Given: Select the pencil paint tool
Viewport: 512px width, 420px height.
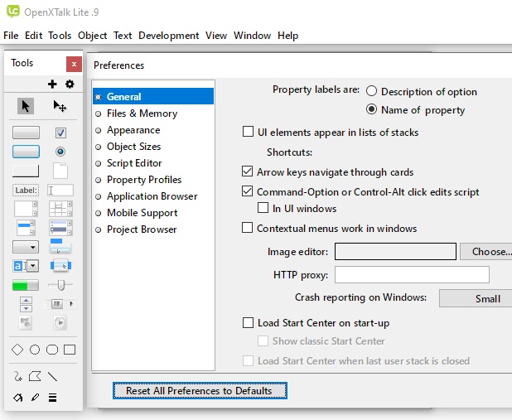Looking at the screenshot, I should tap(35, 398).
